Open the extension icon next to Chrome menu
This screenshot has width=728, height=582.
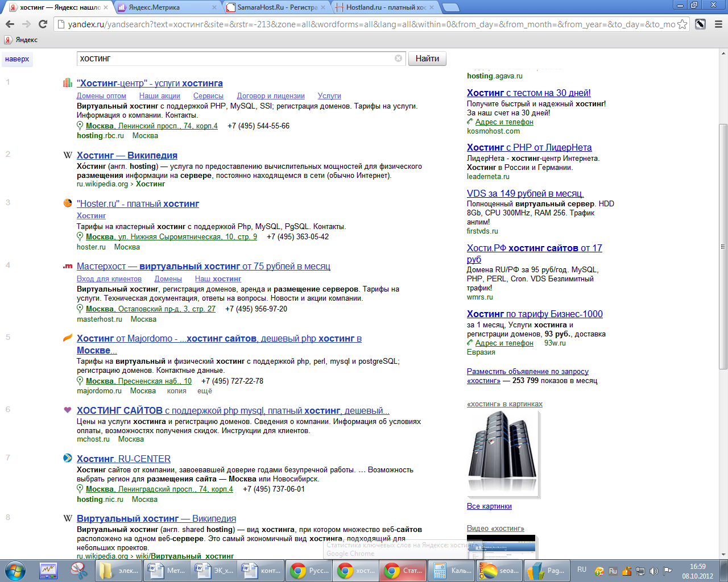pos(701,24)
